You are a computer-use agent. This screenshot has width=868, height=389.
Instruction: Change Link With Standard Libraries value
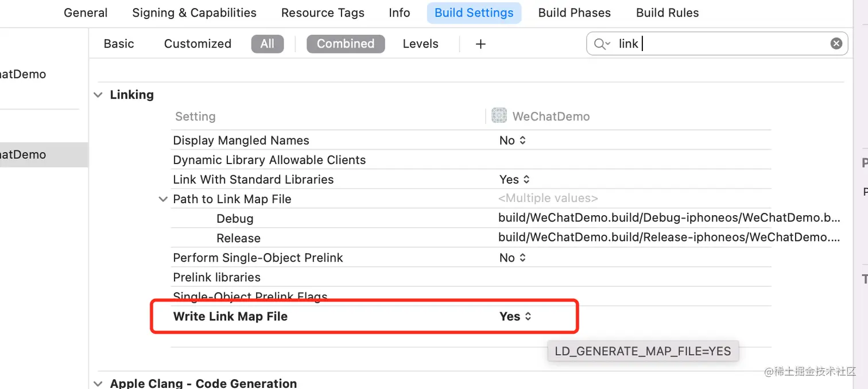[x=514, y=180]
